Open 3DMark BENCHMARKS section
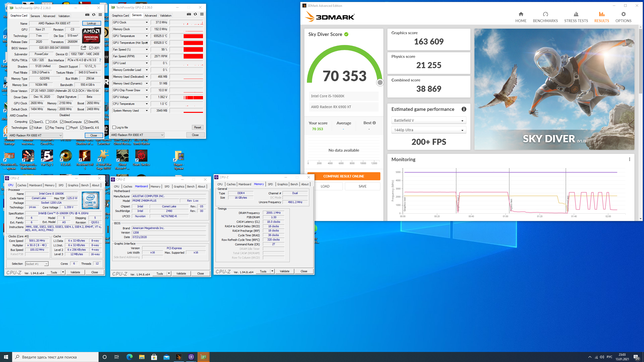 point(545,17)
